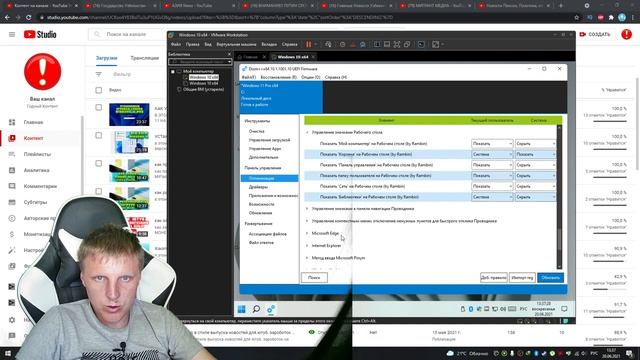Expand Microsoft Edge group in Dism++
This screenshot has width=640, height=360.
tap(307, 233)
